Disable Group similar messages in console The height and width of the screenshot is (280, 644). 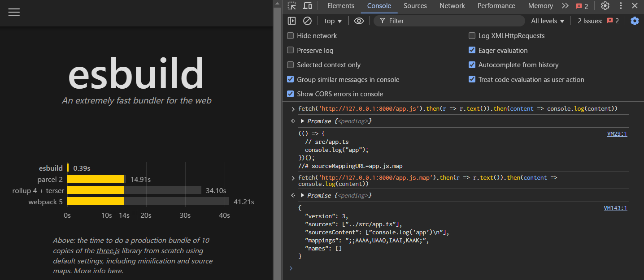coord(291,79)
